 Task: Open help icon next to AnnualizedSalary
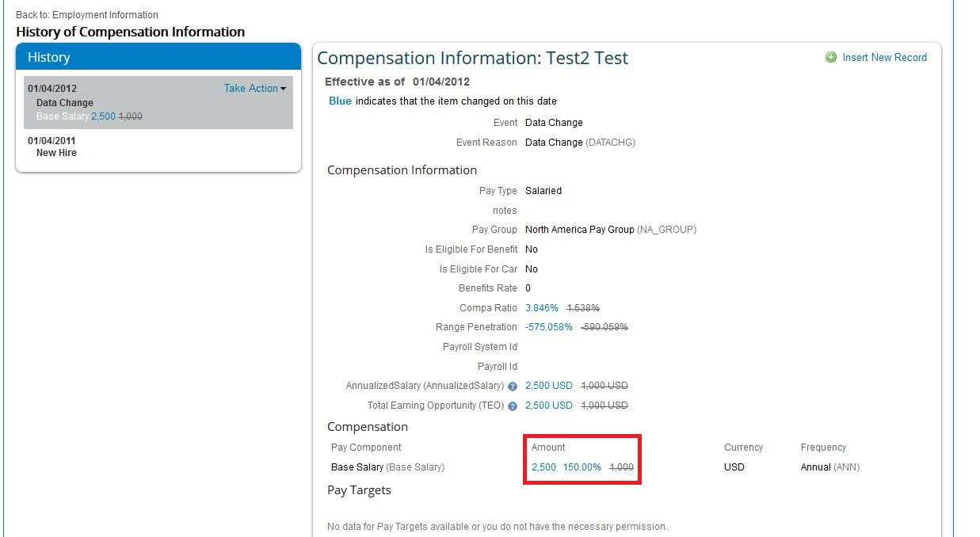[513, 387]
